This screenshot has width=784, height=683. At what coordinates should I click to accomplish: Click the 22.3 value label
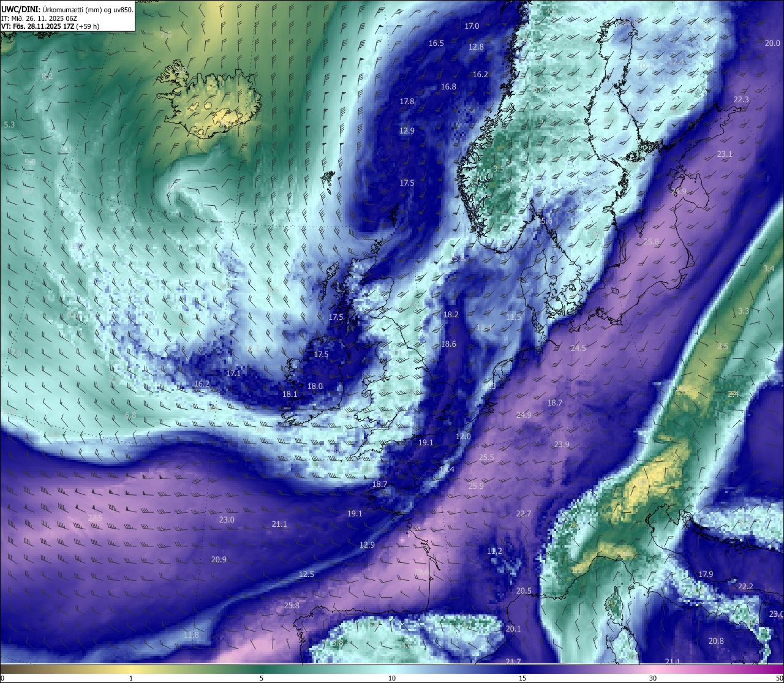(x=741, y=100)
